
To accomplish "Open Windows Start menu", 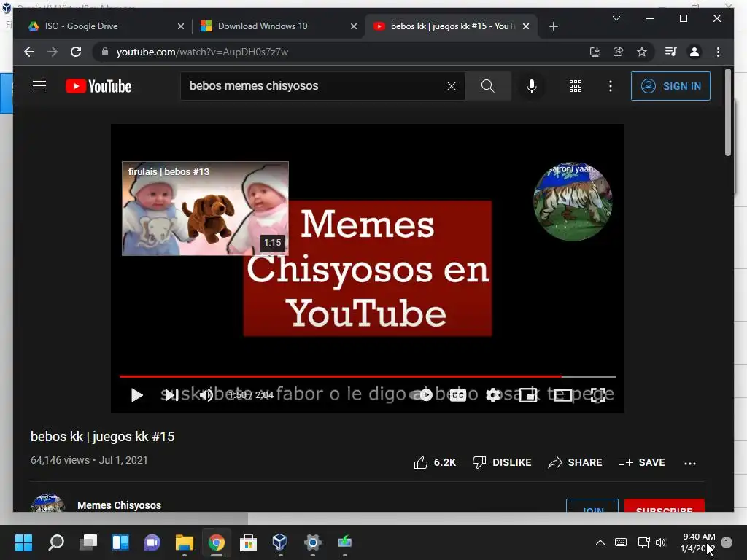I will pyautogui.click(x=23, y=542).
